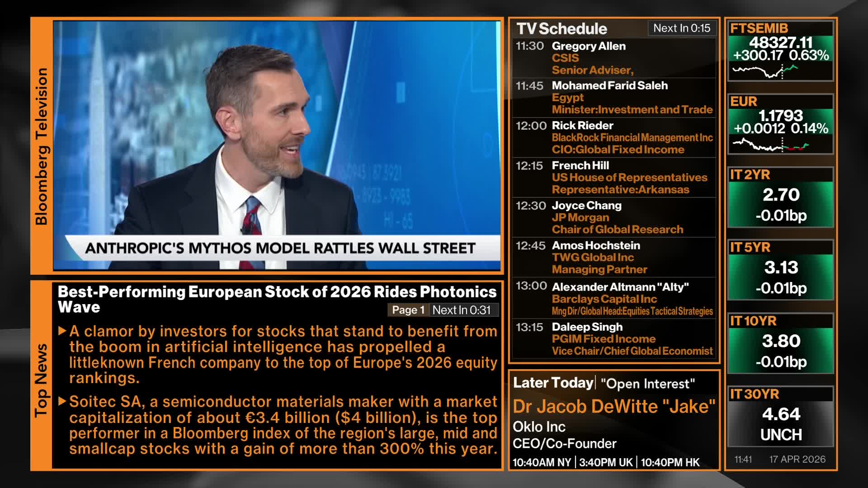
Task: Click news panel Next In 0:31 timer
Action: click(x=462, y=310)
